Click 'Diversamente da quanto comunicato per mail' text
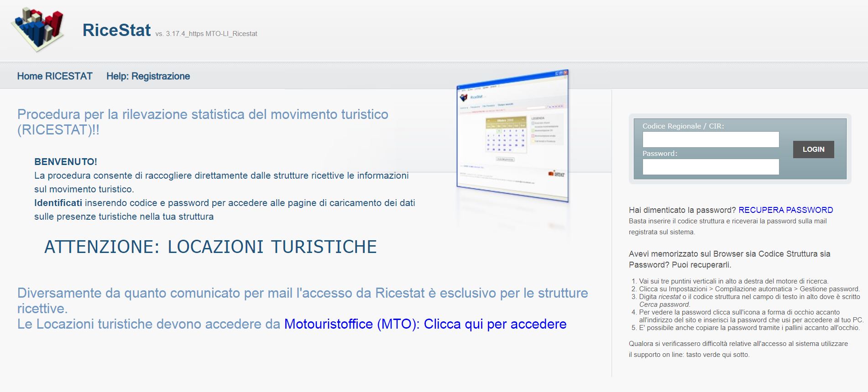This screenshot has height=392, width=868. tap(303, 301)
